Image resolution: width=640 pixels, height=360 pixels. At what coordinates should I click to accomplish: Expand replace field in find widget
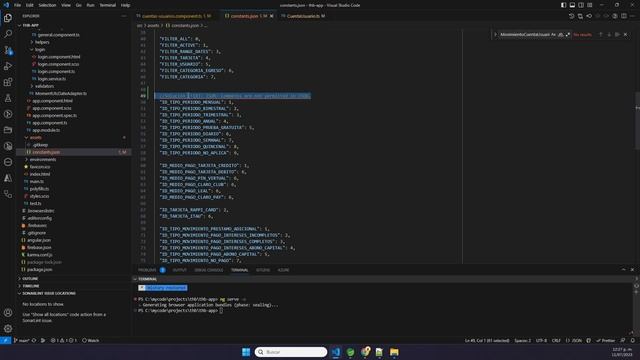click(x=496, y=35)
